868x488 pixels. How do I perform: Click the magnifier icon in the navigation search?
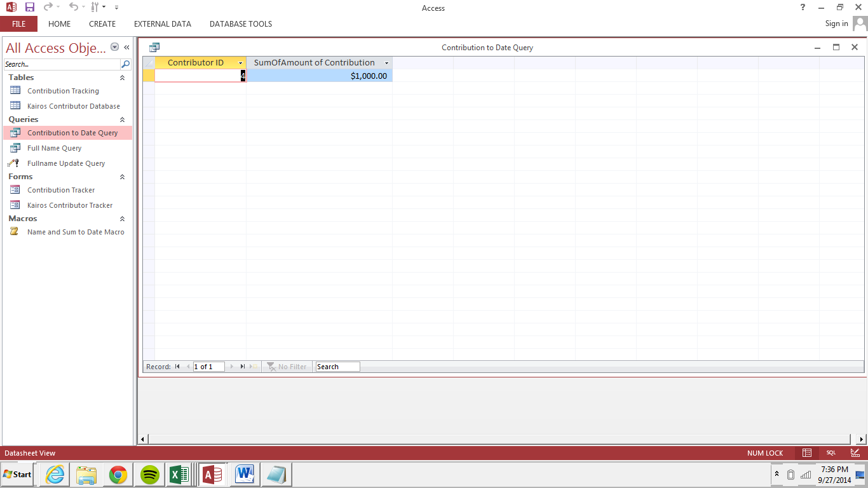(x=125, y=64)
